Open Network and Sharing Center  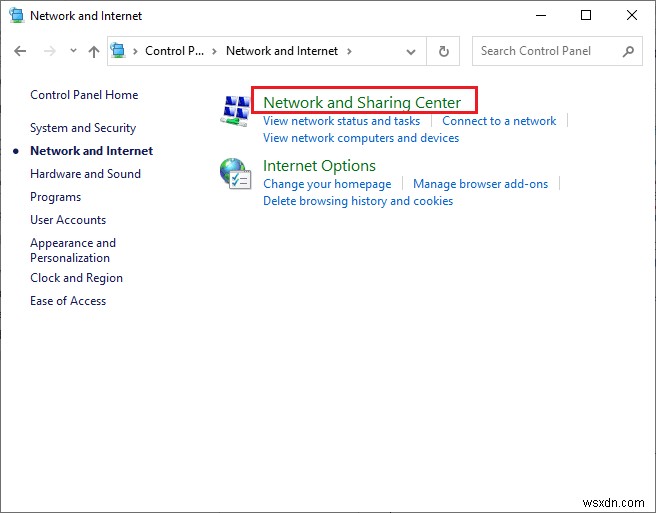362,103
